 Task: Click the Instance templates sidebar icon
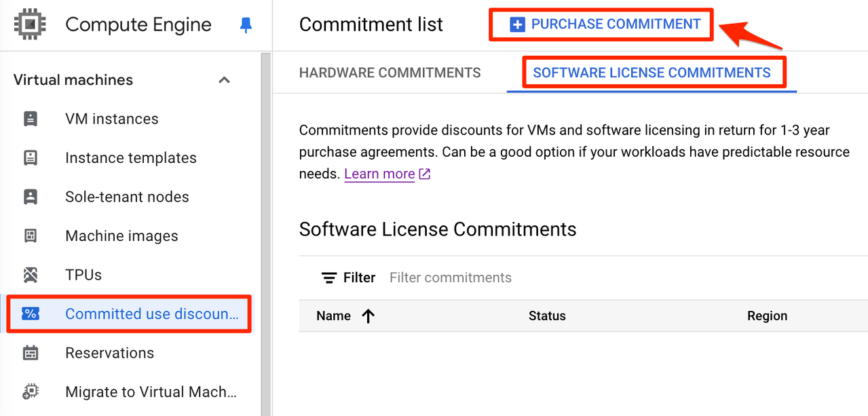[31, 158]
